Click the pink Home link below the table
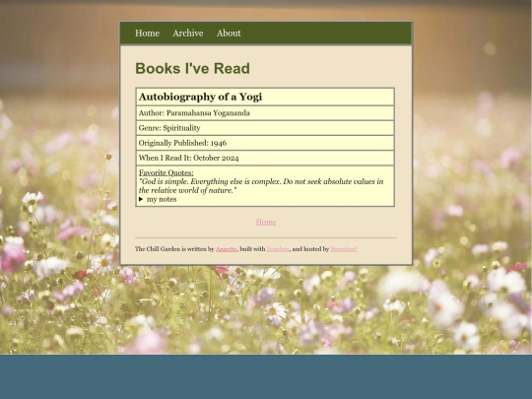The height and width of the screenshot is (399, 532). tap(266, 222)
